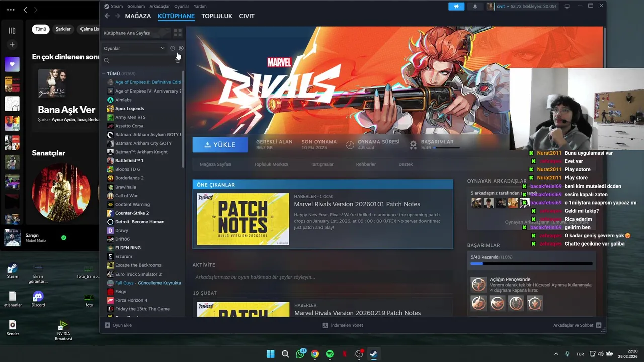Open the Render desktop shortcut

[x=13, y=328]
